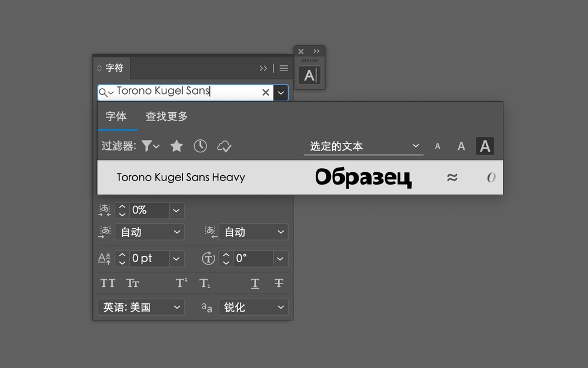Show favorite fonts with star filter
The image size is (588, 368).
click(176, 146)
